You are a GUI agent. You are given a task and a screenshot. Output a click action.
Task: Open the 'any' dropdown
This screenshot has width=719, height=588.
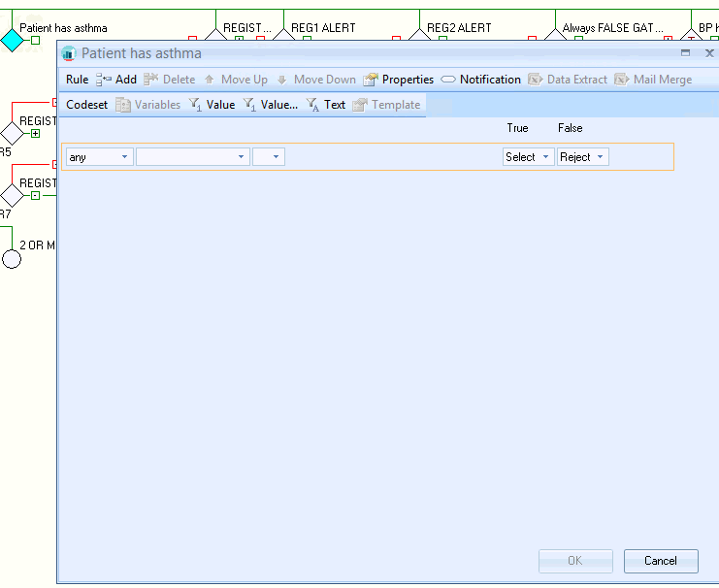(x=99, y=157)
